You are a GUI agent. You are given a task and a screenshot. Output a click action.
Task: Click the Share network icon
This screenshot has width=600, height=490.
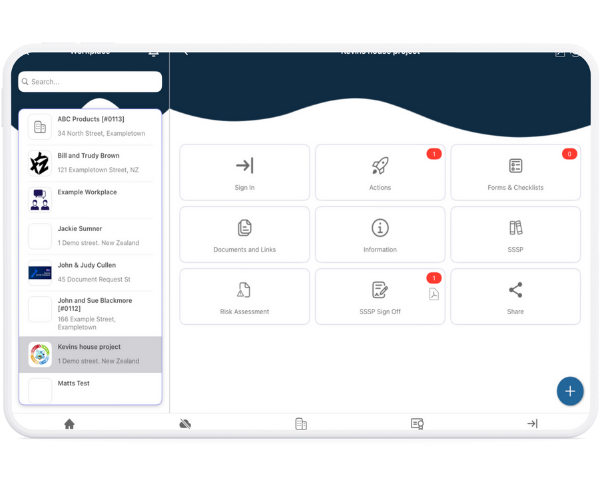515,290
